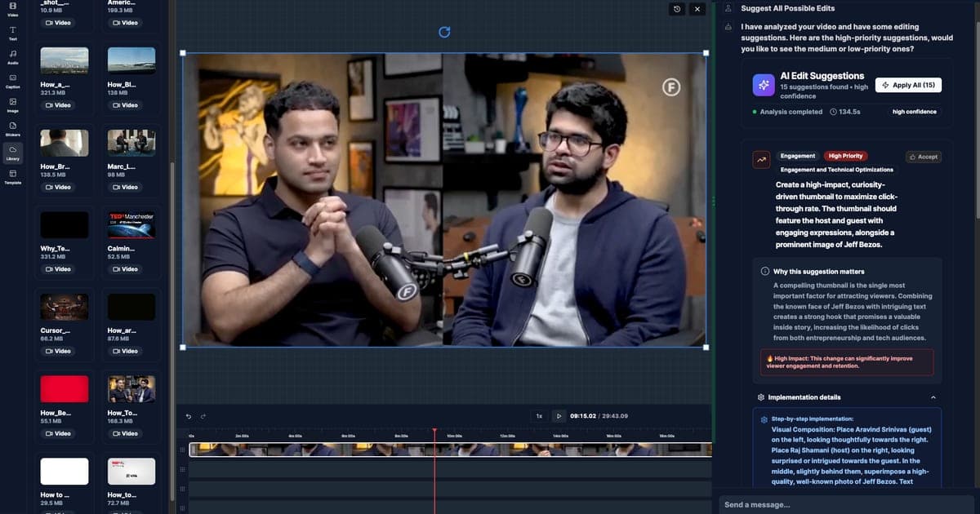Click Video badge under Cursor_... item
Viewport: 980px width, 514px height.
pyautogui.click(x=57, y=351)
